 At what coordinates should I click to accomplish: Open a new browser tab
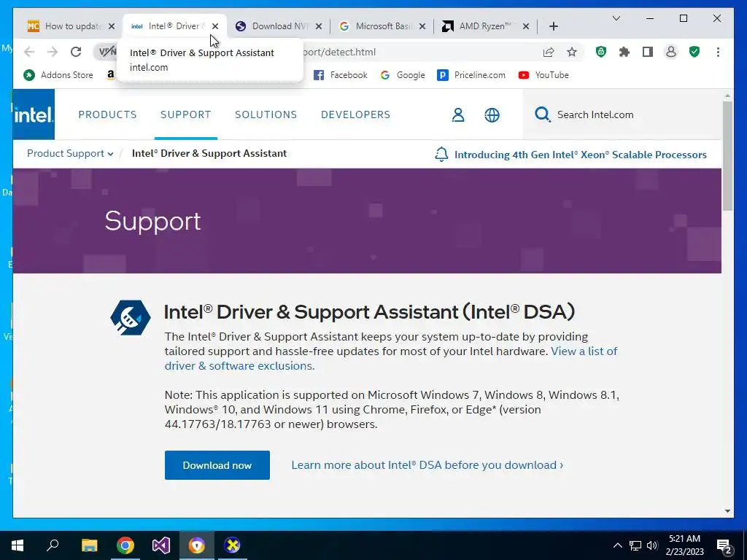pos(553,26)
